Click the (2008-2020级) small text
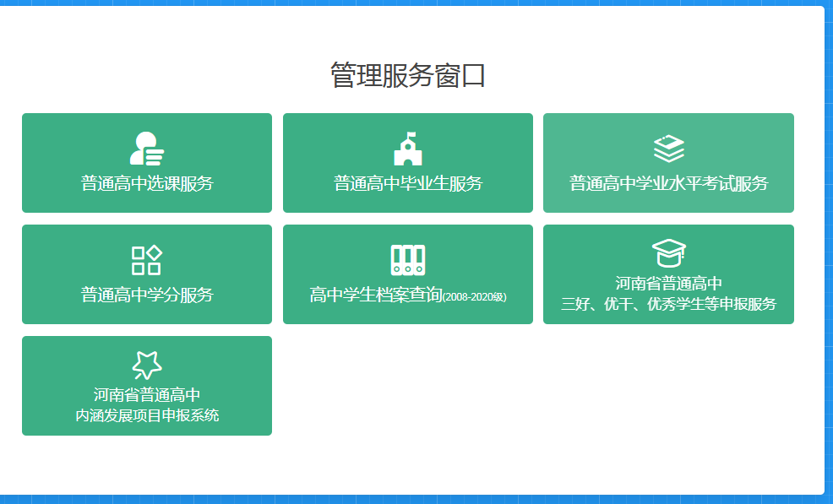 coord(474,296)
